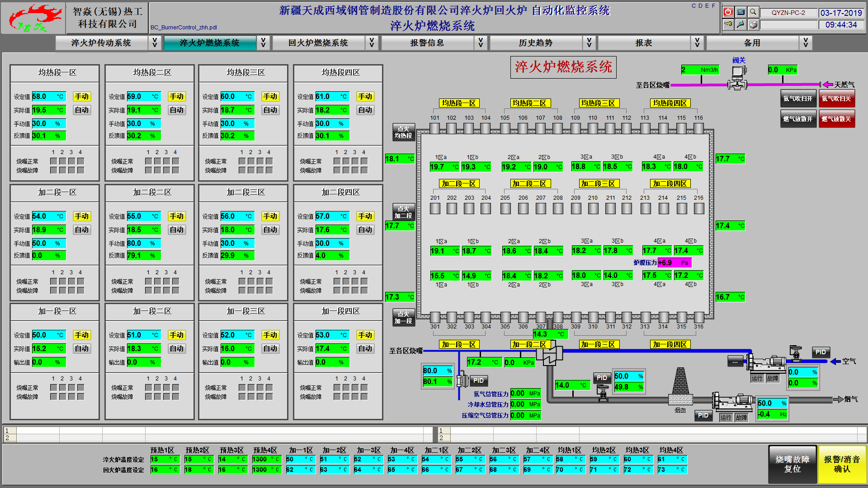868x488 pixels.
Task: Click the chimney 烟囱 symbol
Action: 680,386
